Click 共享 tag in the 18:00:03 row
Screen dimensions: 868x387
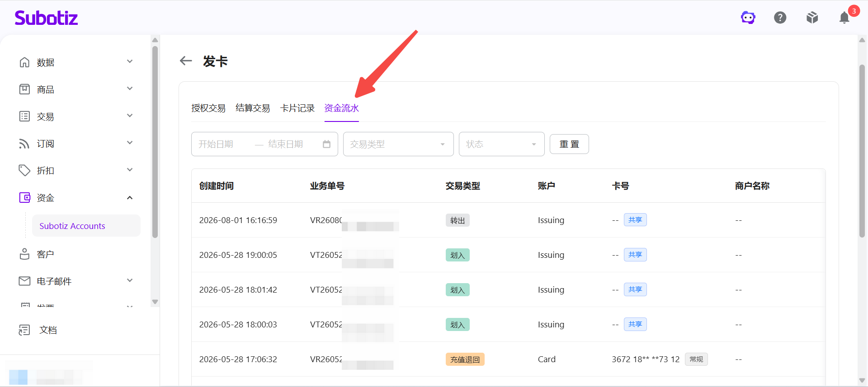(635, 324)
